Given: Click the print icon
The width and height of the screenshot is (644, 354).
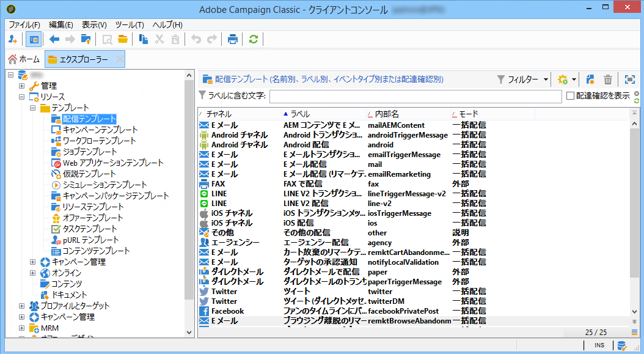Looking at the screenshot, I should [233, 40].
